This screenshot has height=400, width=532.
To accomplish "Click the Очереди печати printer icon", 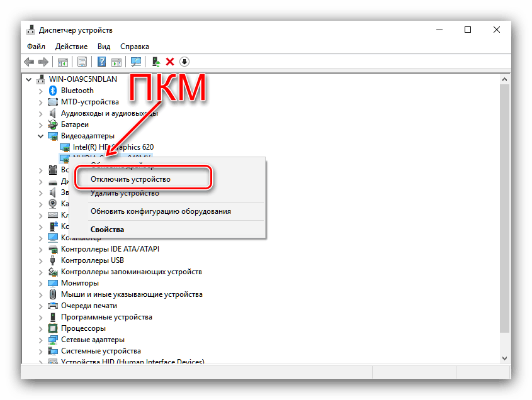I will tap(53, 306).
